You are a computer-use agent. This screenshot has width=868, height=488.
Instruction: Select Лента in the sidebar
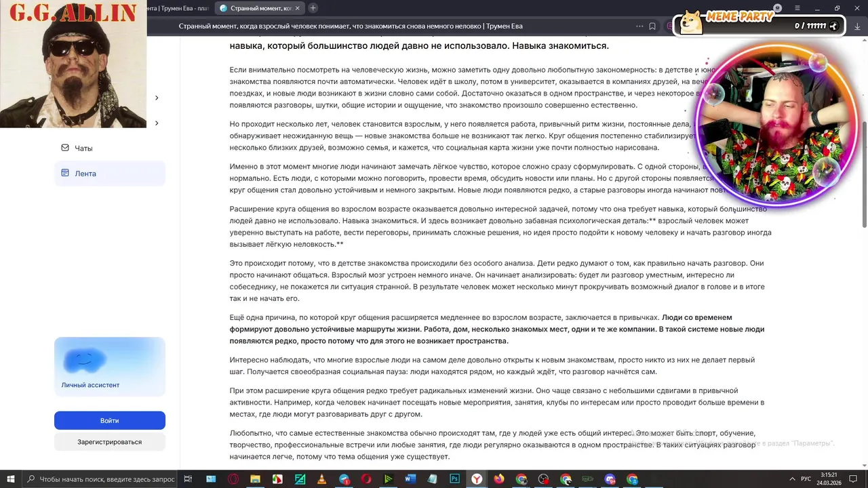(109, 174)
